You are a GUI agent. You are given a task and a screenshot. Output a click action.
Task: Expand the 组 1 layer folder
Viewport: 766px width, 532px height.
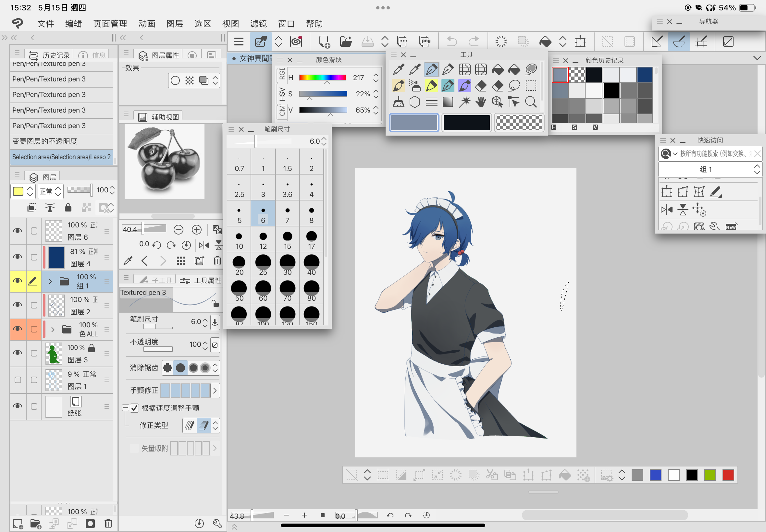[50, 281]
